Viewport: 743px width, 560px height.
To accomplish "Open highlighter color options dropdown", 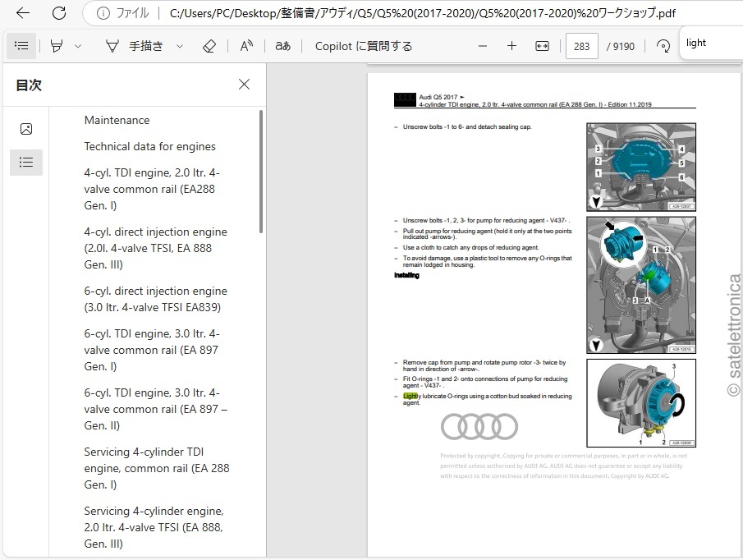I will tap(78, 46).
